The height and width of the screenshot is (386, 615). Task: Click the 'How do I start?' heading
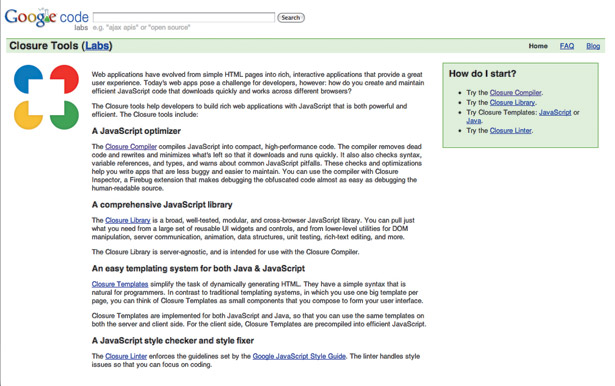coord(482,74)
